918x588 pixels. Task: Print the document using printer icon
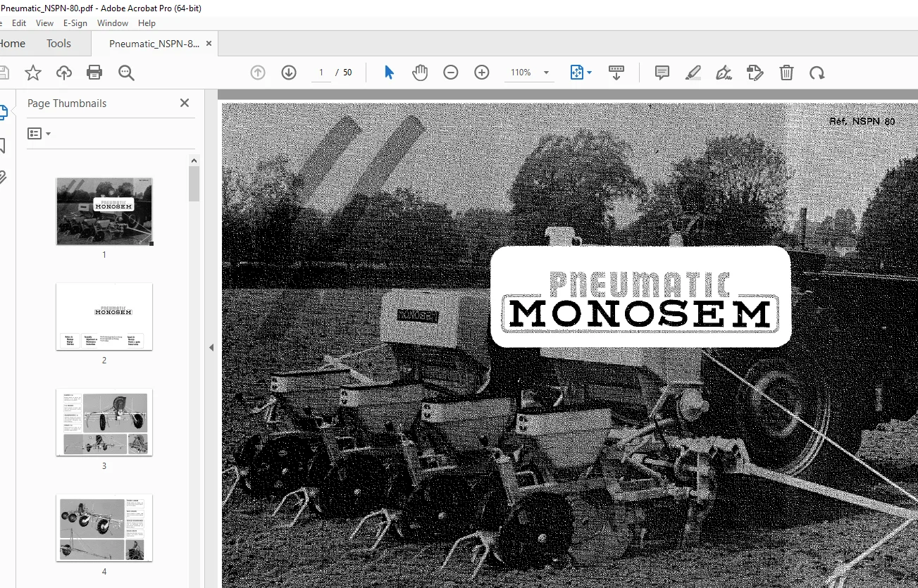pos(94,73)
